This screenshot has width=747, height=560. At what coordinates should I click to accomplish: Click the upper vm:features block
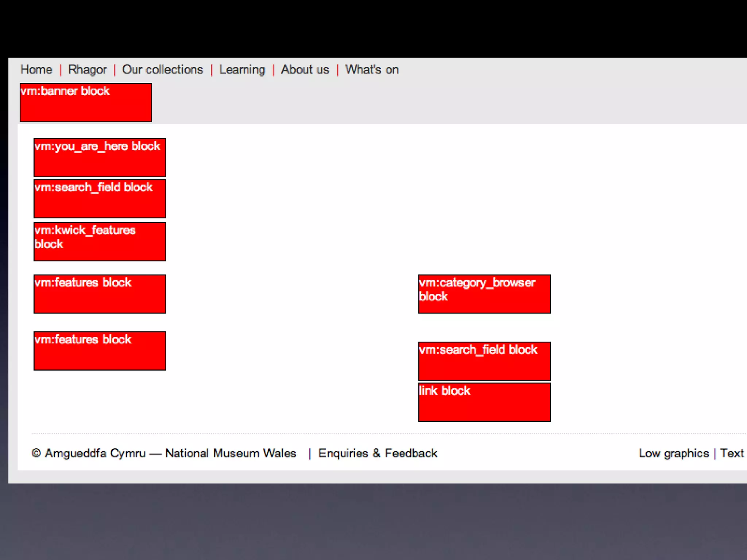pyautogui.click(x=100, y=294)
